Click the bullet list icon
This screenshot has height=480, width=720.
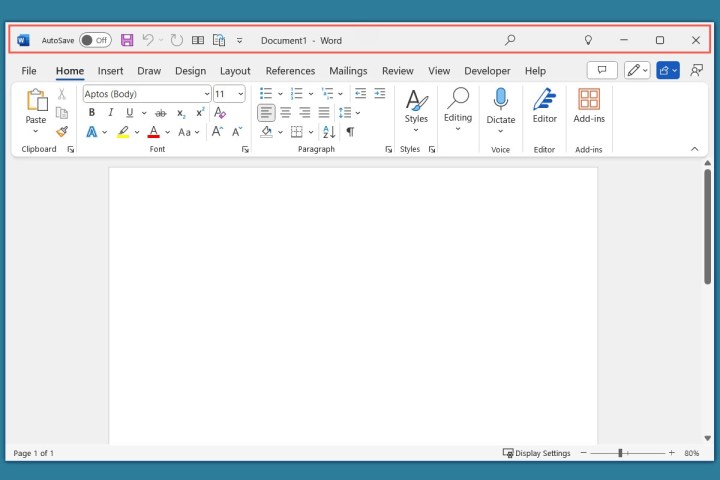coord(266,94)
